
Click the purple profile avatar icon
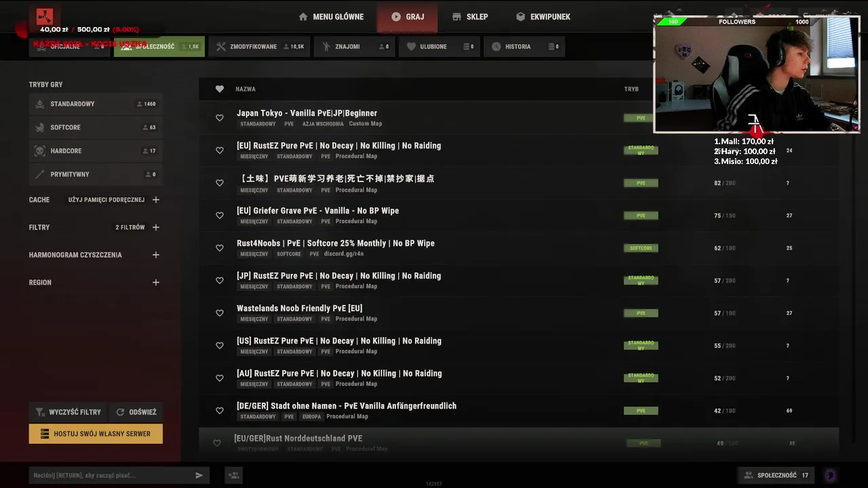click(830, 475)
